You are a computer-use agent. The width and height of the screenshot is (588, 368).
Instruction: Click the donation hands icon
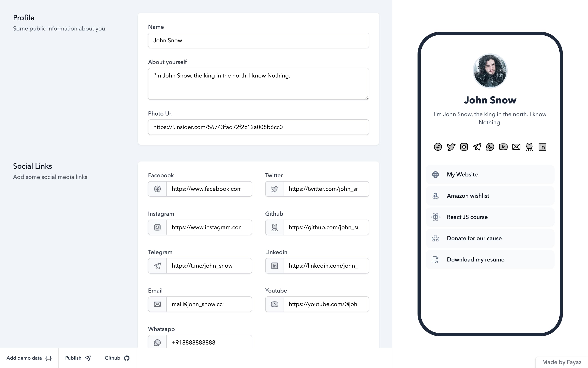435,238
